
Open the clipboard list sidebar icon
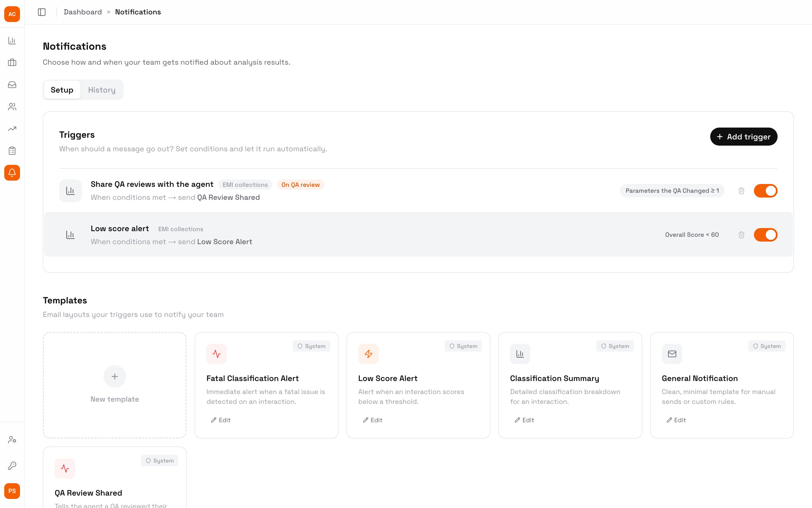12,151
